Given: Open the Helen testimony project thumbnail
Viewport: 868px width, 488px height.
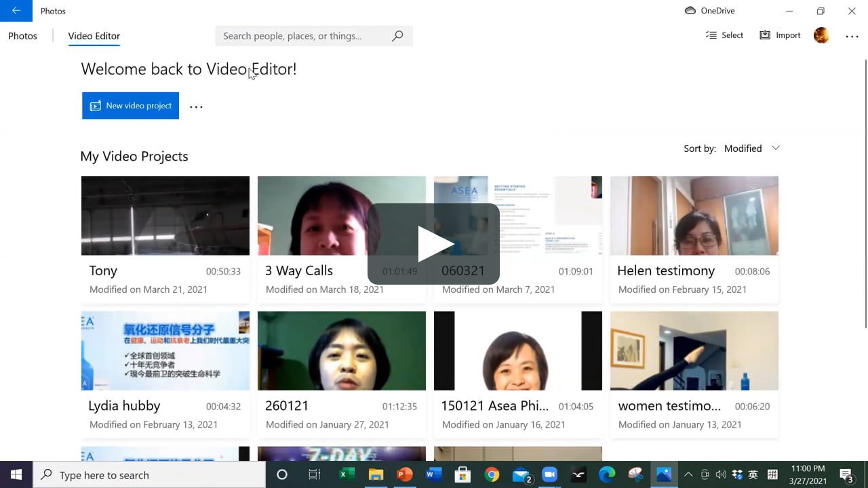Looking at the screenshot, I should pyautogui.click(x=694, y=216).
